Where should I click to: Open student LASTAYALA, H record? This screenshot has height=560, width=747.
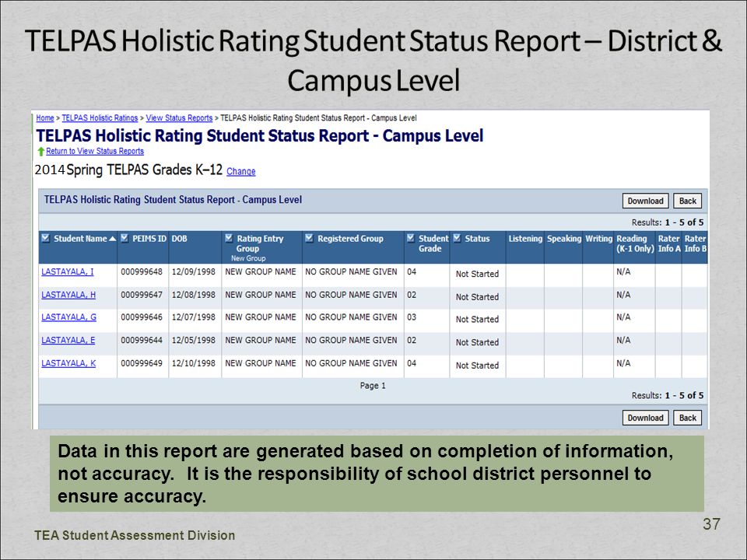tap(68, 295)
